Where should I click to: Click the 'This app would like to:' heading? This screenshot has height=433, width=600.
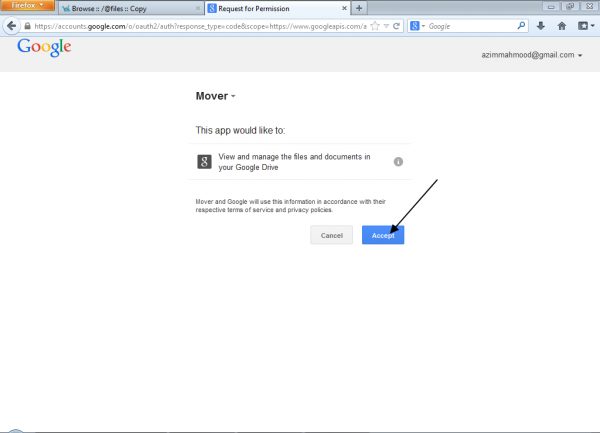point(240,130)
